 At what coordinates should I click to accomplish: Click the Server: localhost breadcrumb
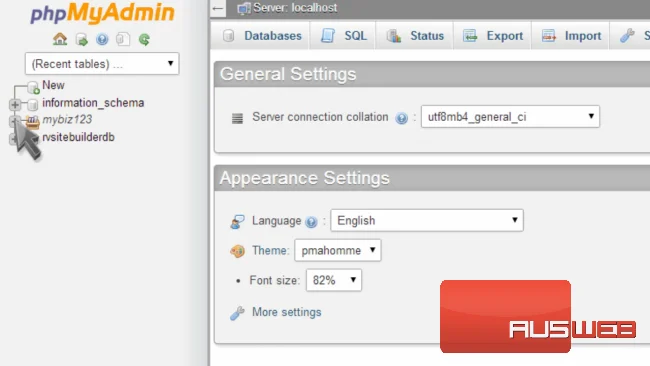click(x=295, y=8)
